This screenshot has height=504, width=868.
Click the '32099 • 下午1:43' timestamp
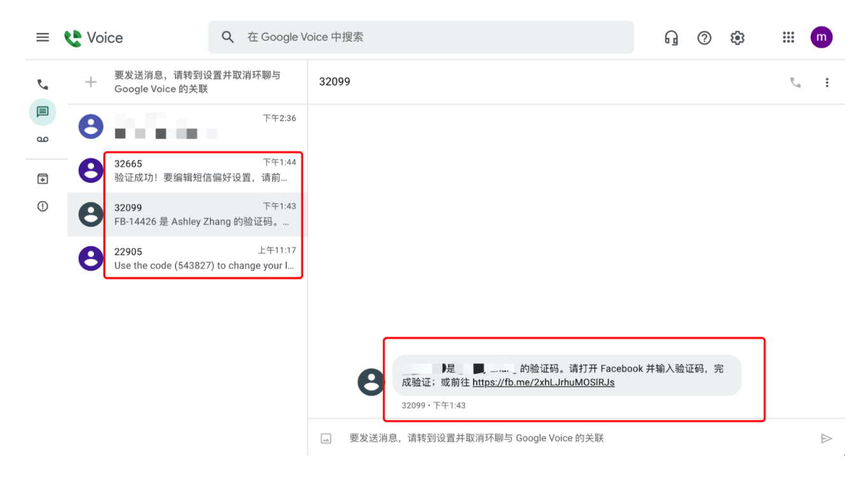point(433,405)
